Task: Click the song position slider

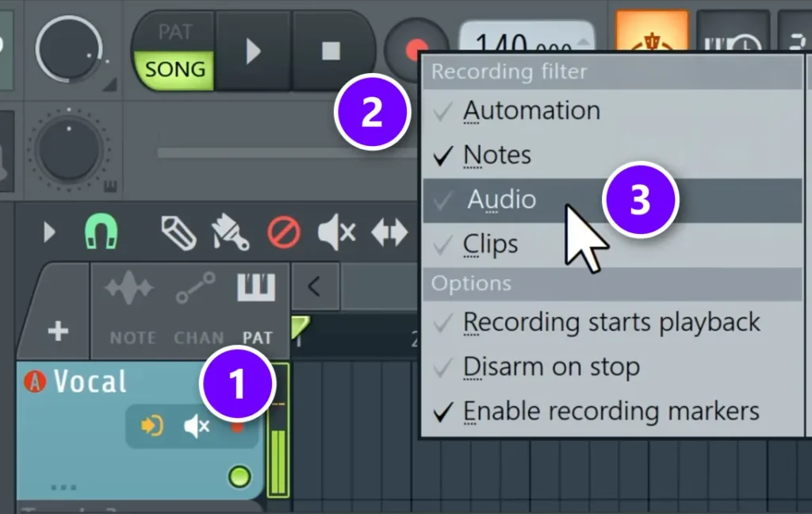Action: pos(285,153)
